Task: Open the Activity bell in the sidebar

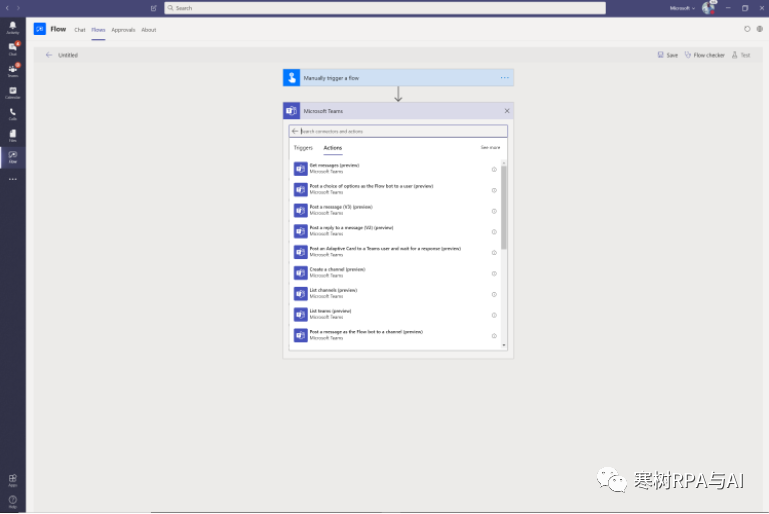Action: tap(13, 27)
